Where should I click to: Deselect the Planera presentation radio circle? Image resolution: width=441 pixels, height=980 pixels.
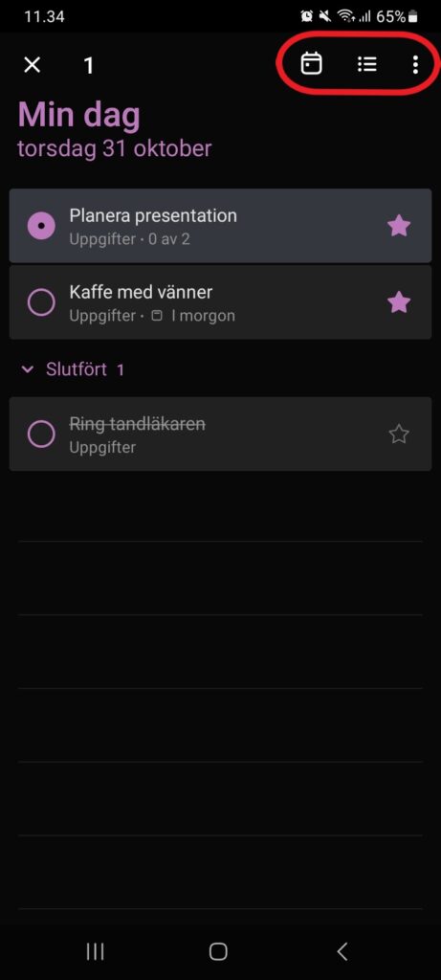(x=41, y=226)
